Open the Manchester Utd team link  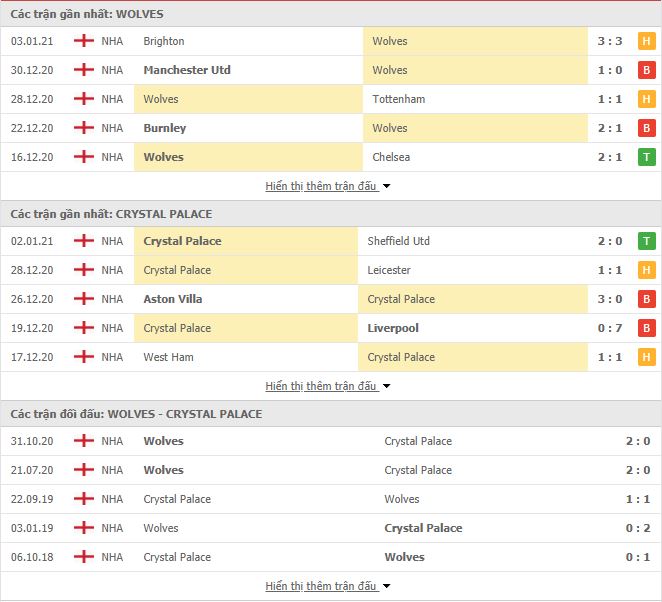[x=187, y=70]
